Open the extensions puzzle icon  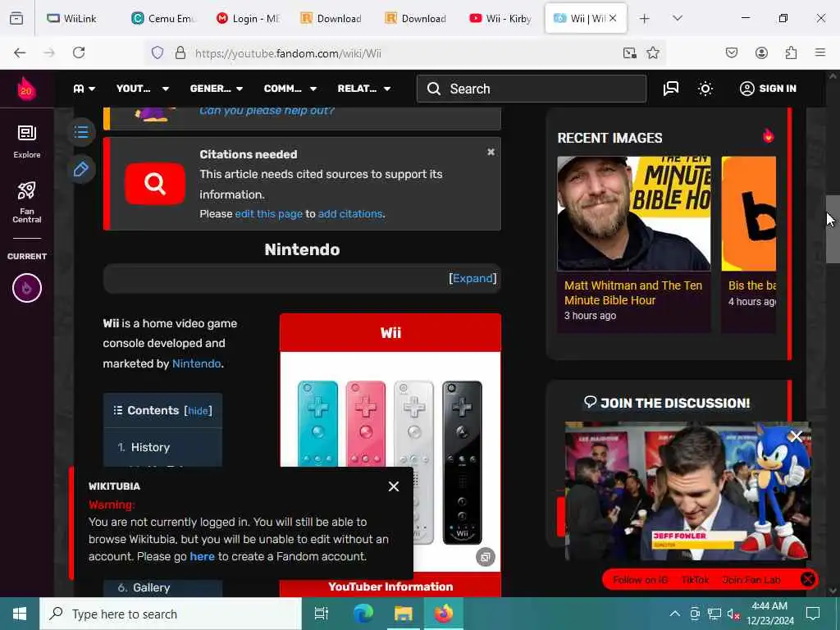pyautogui.click(x=791, y=52)
